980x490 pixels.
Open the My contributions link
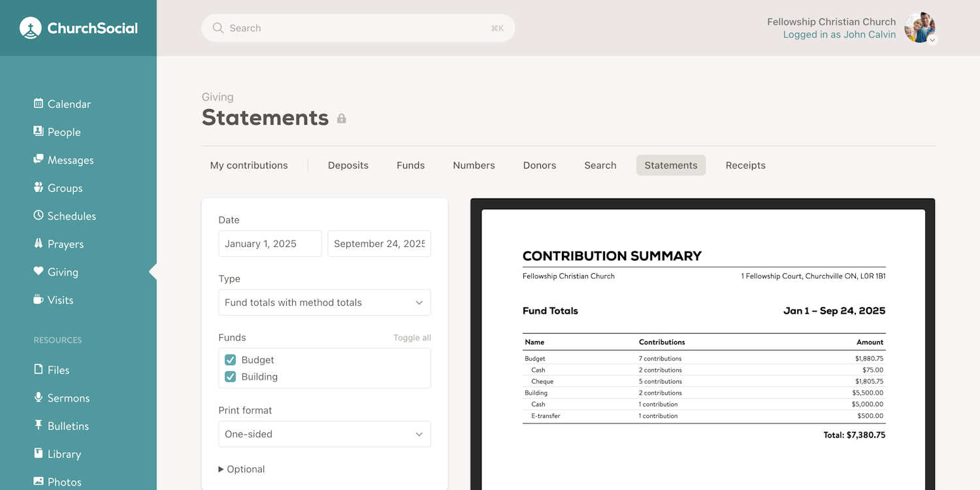point(248,165)
